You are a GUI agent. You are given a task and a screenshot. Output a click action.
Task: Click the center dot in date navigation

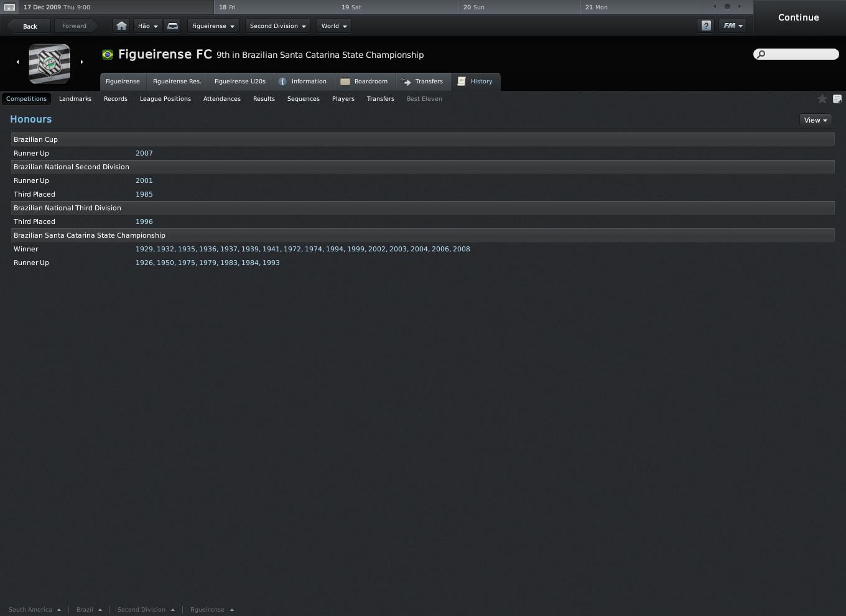click(727, 7)
